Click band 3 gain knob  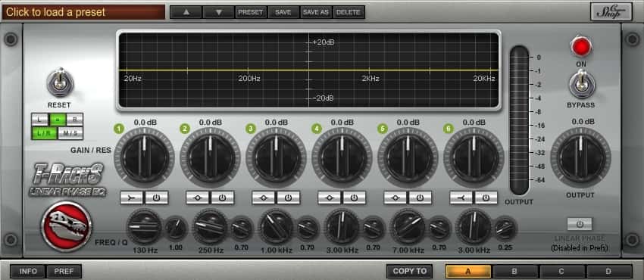pos(276,158)
